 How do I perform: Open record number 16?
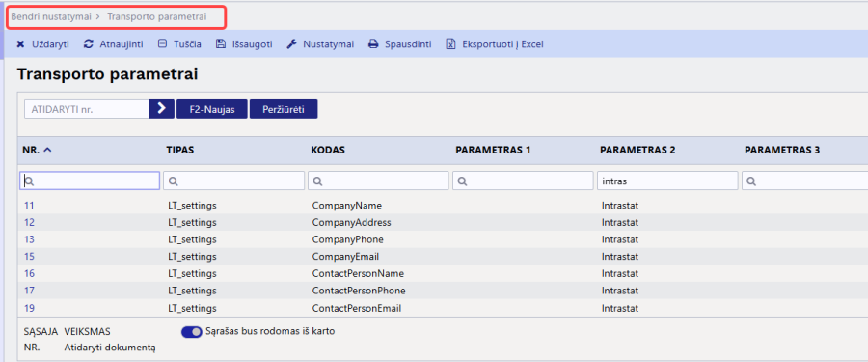pyautogui.click(x=29, y=274)
